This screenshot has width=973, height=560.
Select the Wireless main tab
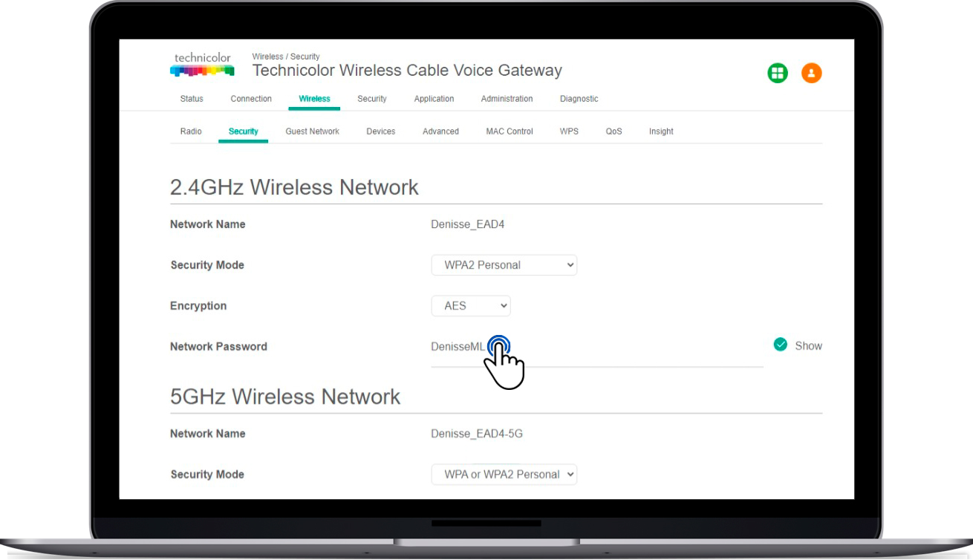(314, 99)
